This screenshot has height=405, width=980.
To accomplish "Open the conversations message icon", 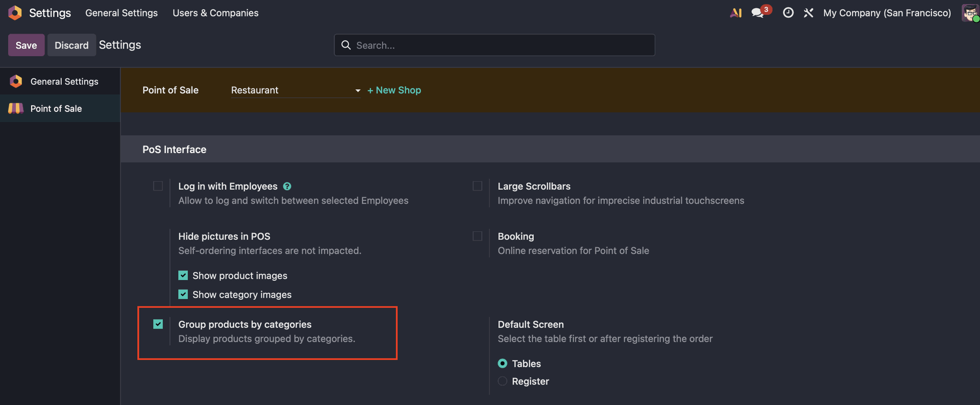I will pos(757,13).
